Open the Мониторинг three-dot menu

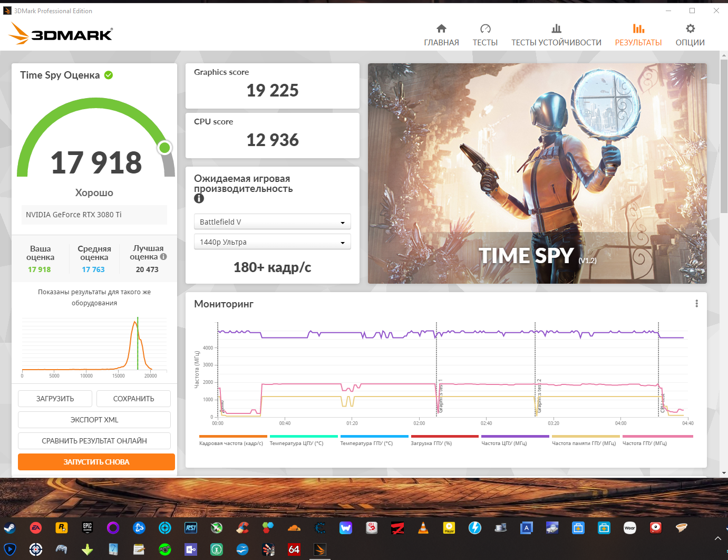pos(696,304)
